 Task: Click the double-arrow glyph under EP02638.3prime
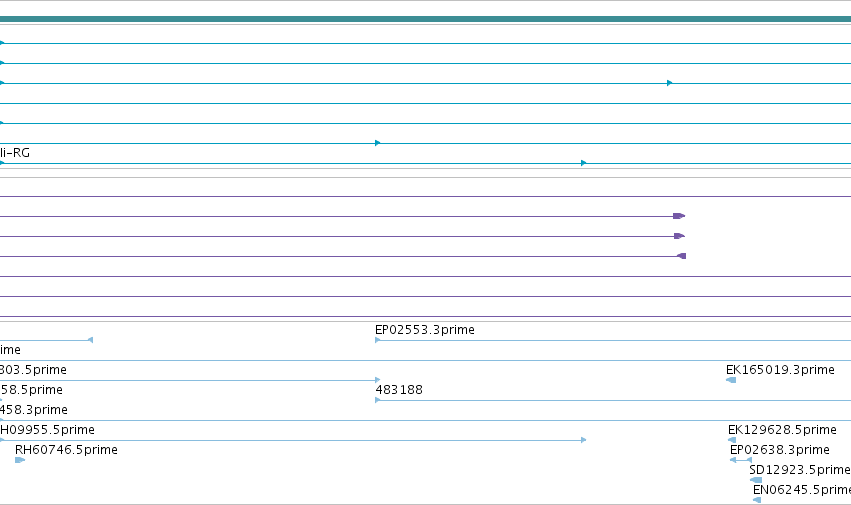point(741,460)
